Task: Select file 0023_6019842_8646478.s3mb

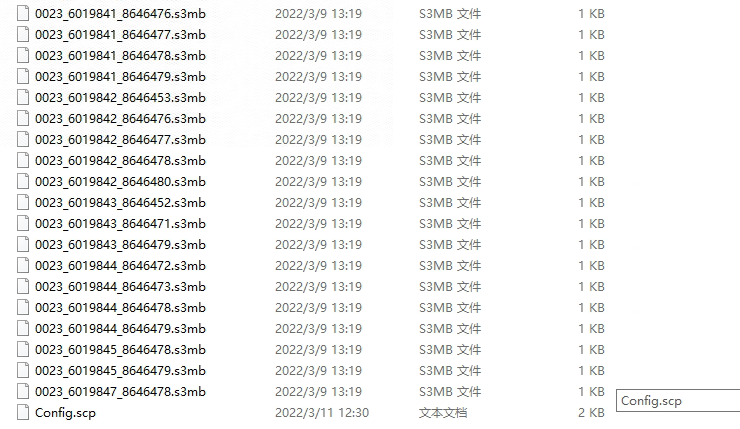Action: [x=120, y=160]
